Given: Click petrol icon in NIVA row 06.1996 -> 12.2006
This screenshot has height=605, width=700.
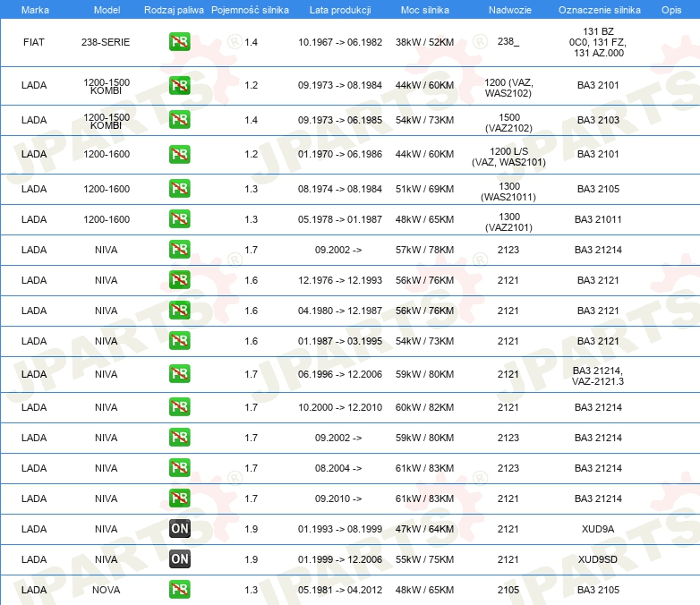Looking at the screenshot, I should [x=179, y=374].
